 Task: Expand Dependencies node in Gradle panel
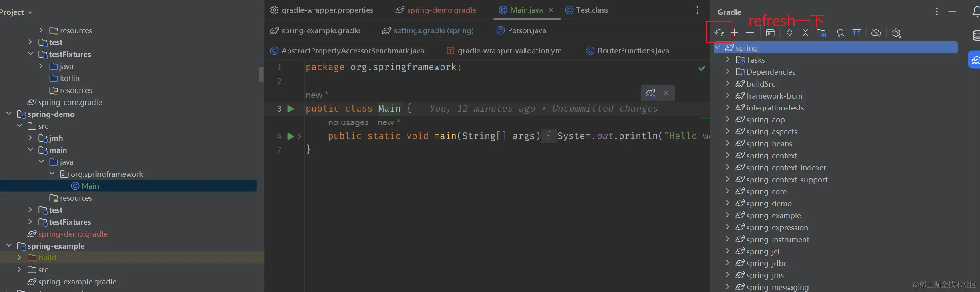coord(728,71)
